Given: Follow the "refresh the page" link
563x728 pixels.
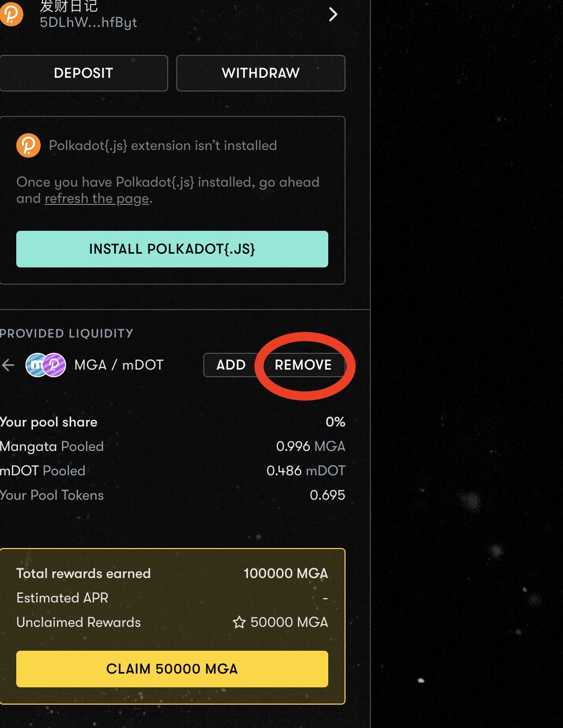Looking at the screenshot, I should 97,198.
